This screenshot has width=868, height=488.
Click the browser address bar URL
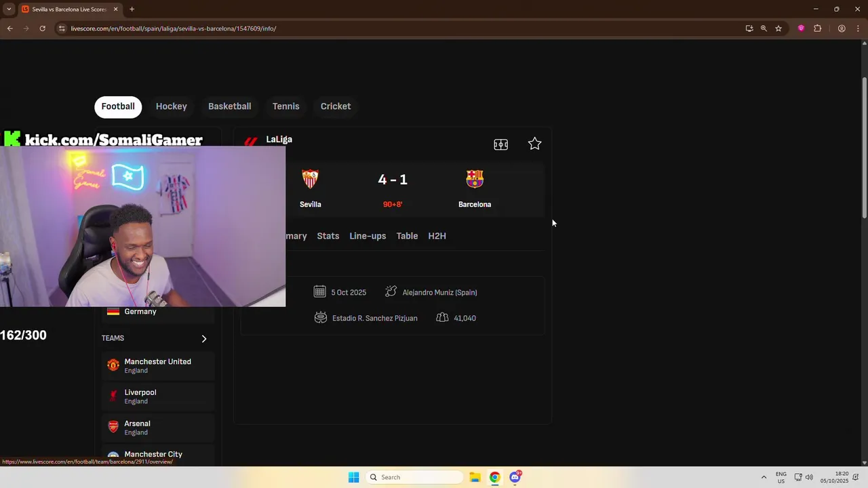click(174, 28)
